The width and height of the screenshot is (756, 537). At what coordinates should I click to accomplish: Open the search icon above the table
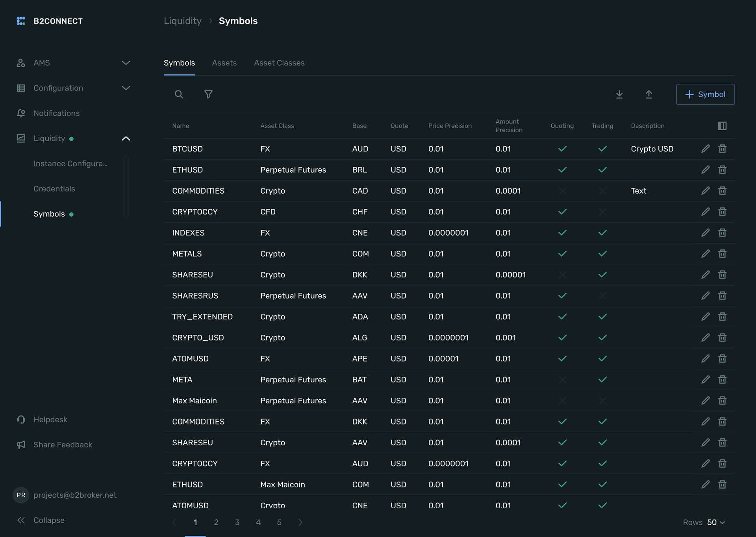pyautogui.click(x=179, y=94)
